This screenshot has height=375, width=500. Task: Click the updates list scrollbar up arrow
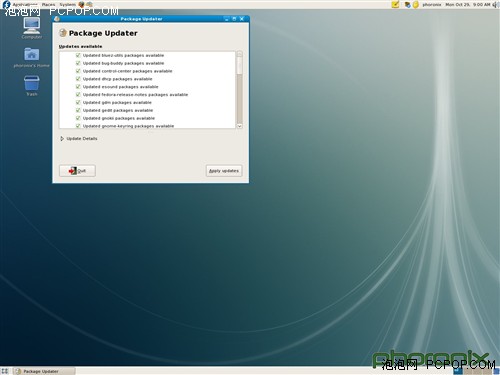(239, 54)
